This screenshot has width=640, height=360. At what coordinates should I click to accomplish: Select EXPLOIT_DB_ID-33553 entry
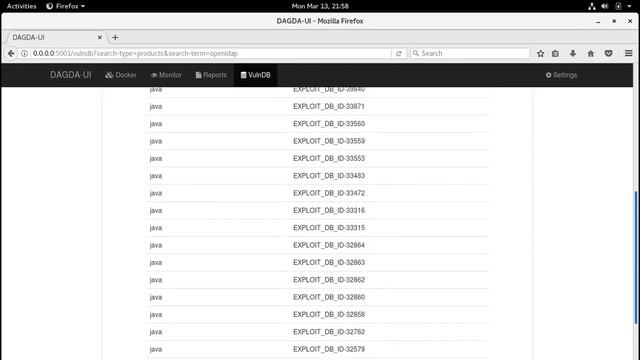pyautogui.click(x=329, y=158)
